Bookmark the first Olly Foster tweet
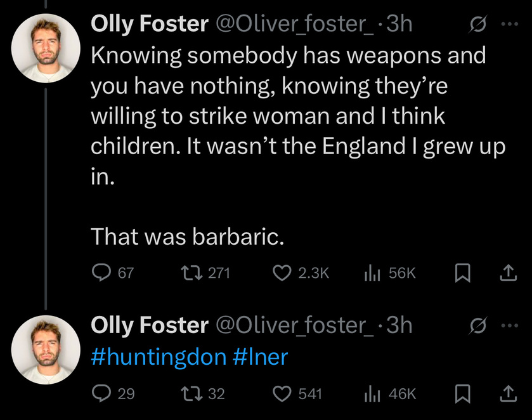The image size is (532, 420). coord(464,273)
